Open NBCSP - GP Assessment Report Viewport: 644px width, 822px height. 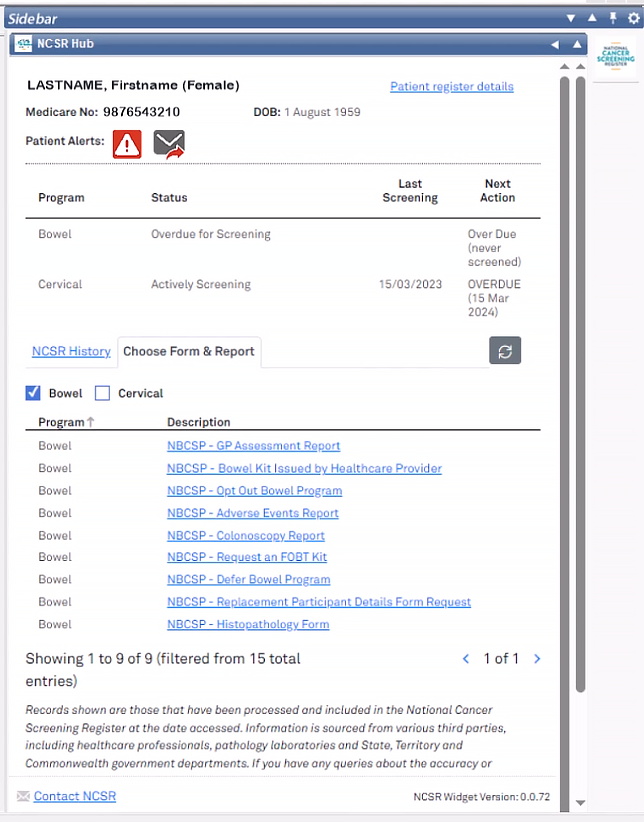pyautogui.click(x=253, y=446)
